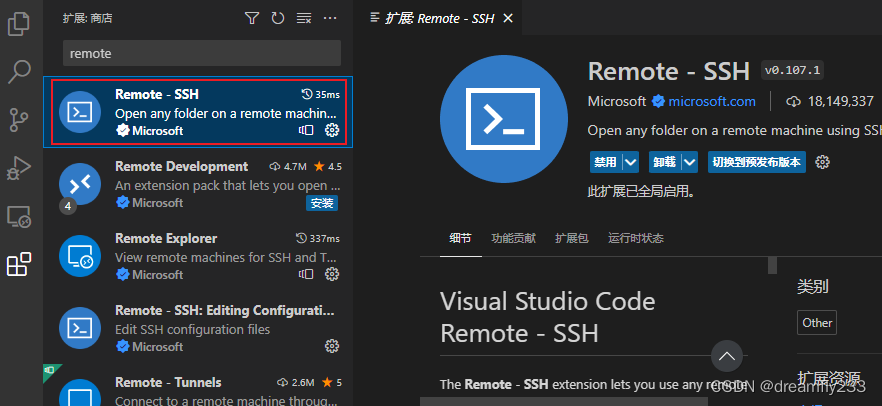
Task: Click the 4.5 star rating of Remote Development
Action: pos(328,166)
